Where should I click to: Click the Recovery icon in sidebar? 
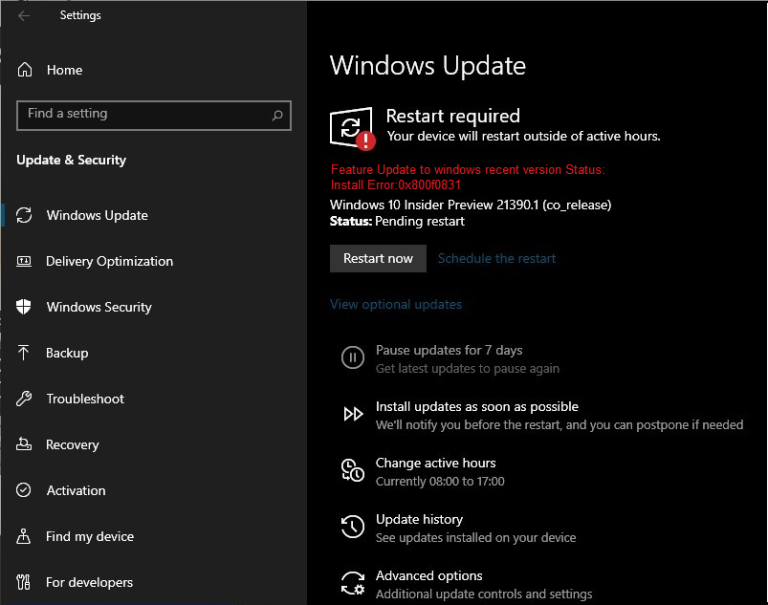[24, 444]
